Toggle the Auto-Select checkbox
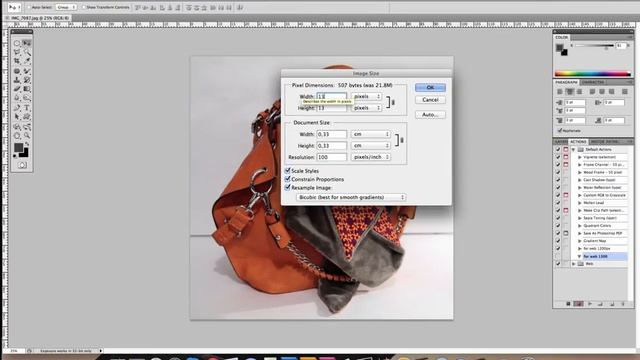The height and width of the screenshot is (360, 640). pyautogui.click(x=29, y=7)
